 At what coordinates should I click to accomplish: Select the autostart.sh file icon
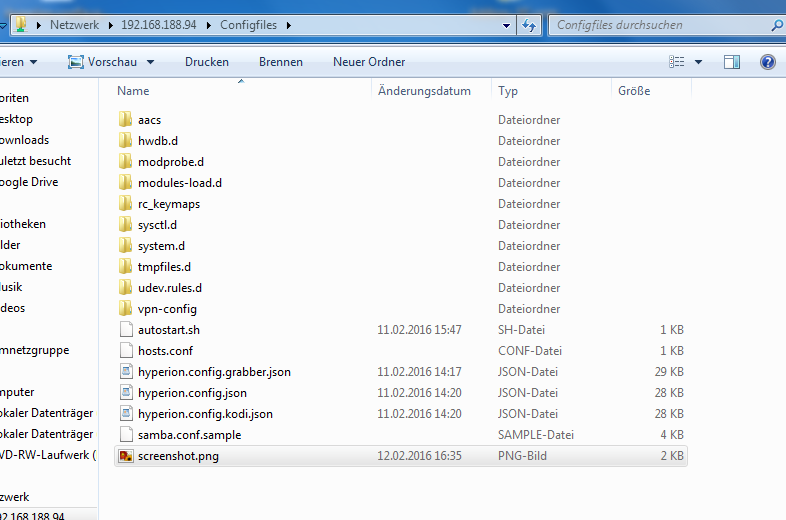pos(125,330)
